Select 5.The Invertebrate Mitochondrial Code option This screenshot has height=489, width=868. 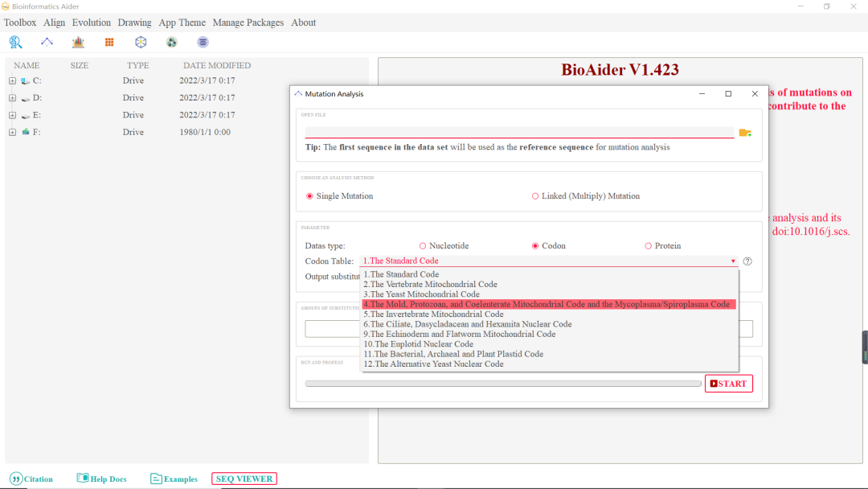[549, 314]
